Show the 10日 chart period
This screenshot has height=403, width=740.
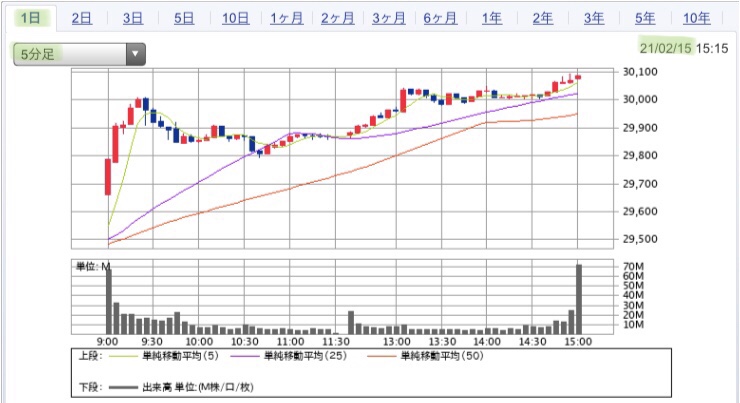tap(235, 18)
